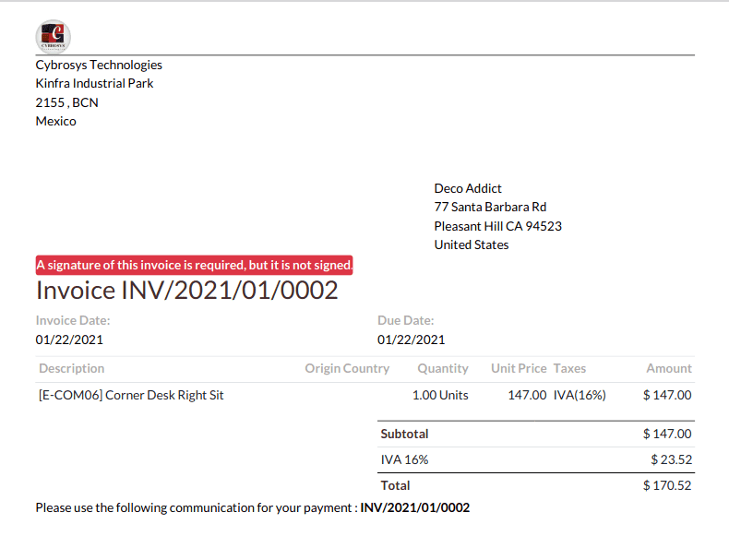Image resolution: width=729 pixels, height=560 pixels.
Task: Click the due date value under Due Date
Action: 411,340
